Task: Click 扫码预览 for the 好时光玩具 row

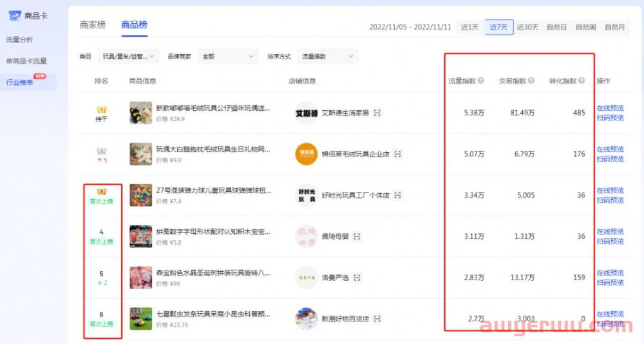Action: pyautogui.click(x=611, y=200)
